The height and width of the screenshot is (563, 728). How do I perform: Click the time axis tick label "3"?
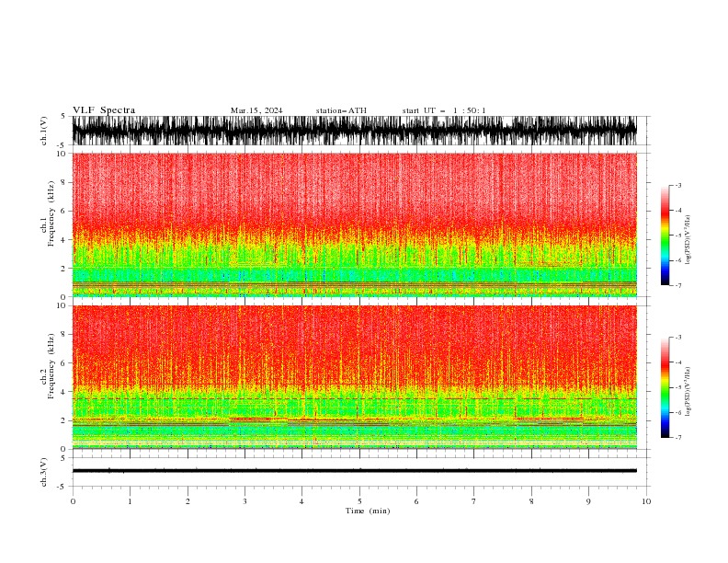tap(245, 501)
